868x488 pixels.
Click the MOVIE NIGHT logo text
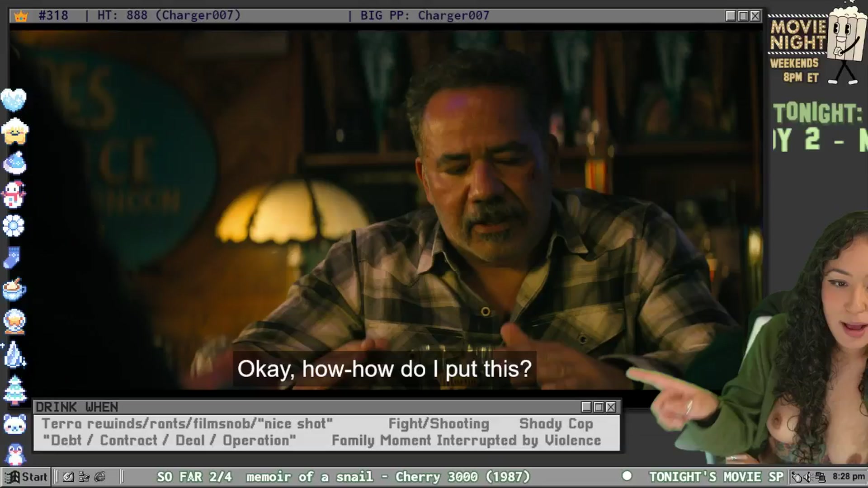pos(798,35)
